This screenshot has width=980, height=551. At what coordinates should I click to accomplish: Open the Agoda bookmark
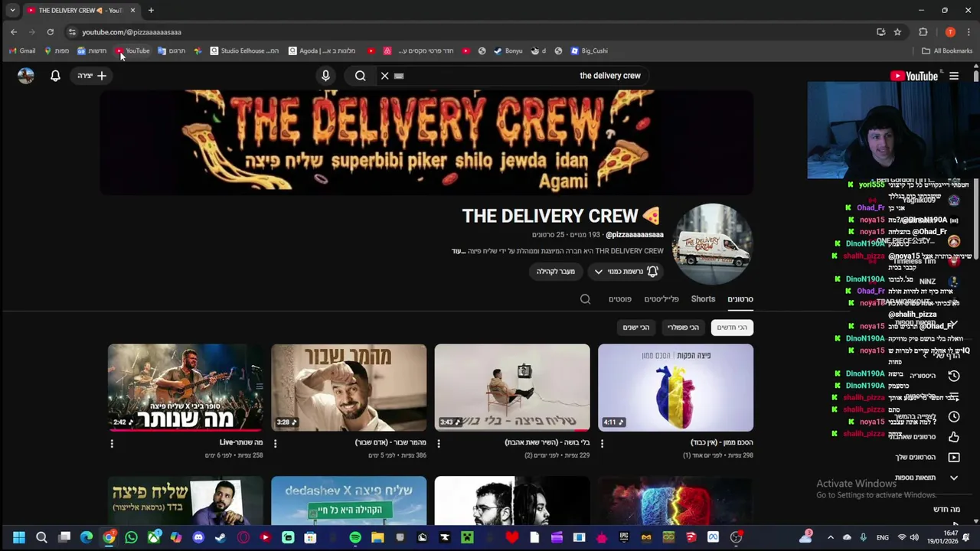coord(322,51)
